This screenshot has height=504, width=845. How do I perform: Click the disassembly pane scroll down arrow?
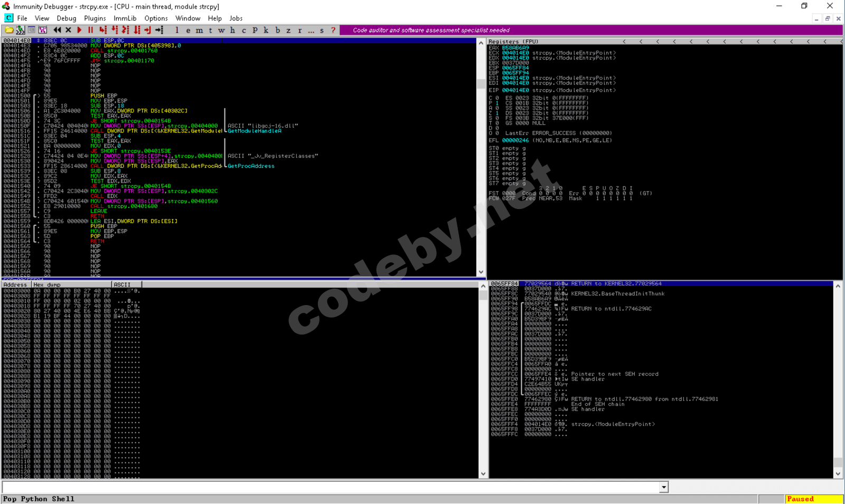tap(481, 272)
